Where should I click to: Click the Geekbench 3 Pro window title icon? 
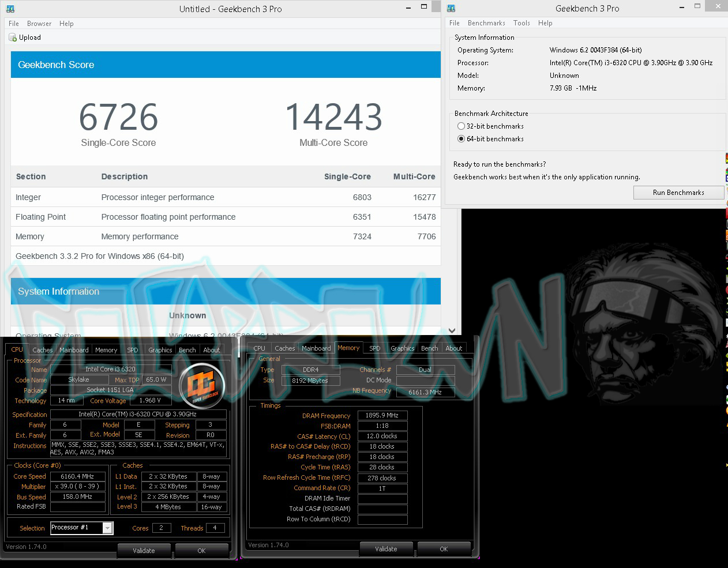coord(451,8)
